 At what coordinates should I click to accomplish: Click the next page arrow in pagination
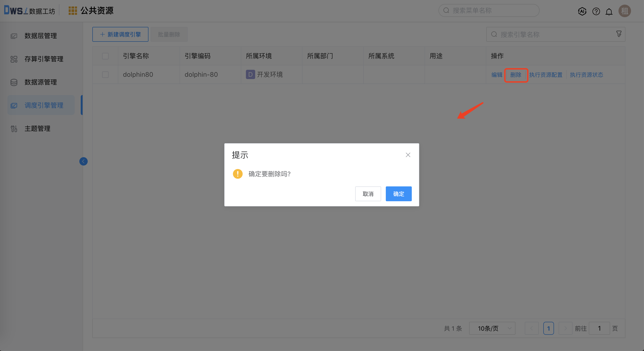click(x=566, y=329)
